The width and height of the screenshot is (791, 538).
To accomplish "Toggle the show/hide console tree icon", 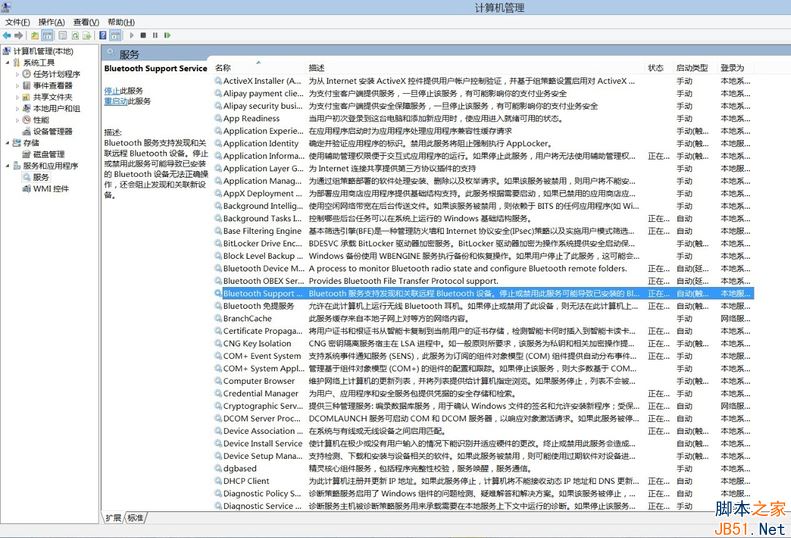I will click(x=47, y=35).
